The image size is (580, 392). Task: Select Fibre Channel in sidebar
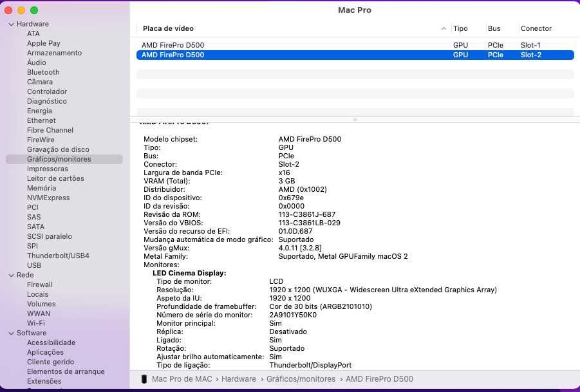(x=50, y=130)
